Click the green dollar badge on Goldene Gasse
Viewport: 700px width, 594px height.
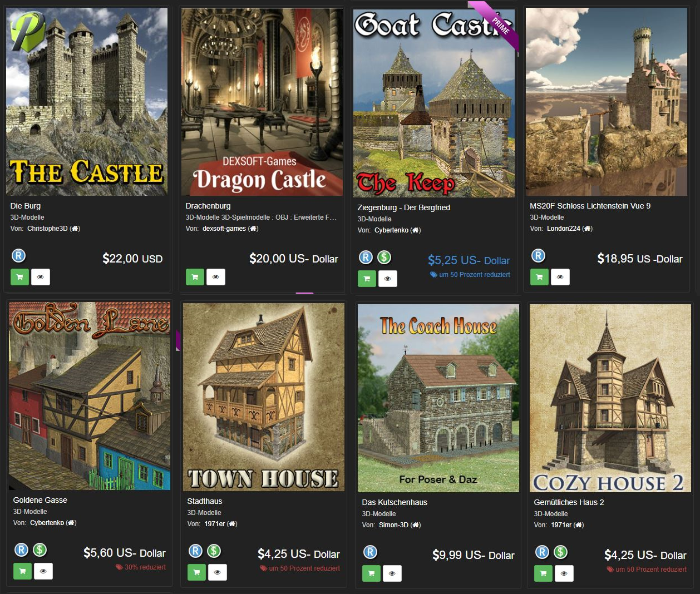[x=40, y=550]
